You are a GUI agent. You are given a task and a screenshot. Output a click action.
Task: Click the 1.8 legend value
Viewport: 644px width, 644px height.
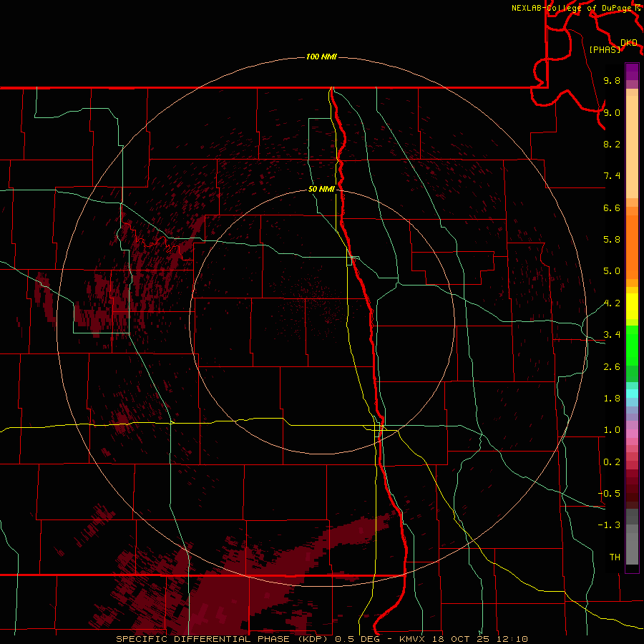612,399
